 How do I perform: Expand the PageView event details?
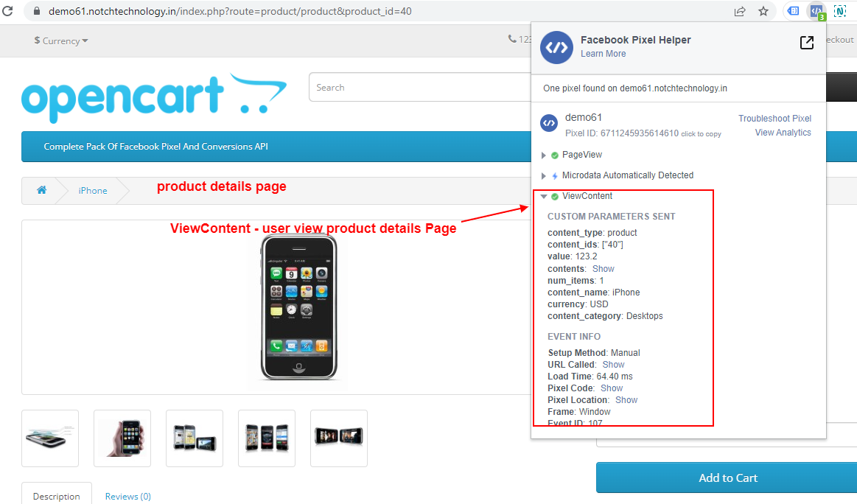[544, 155]
